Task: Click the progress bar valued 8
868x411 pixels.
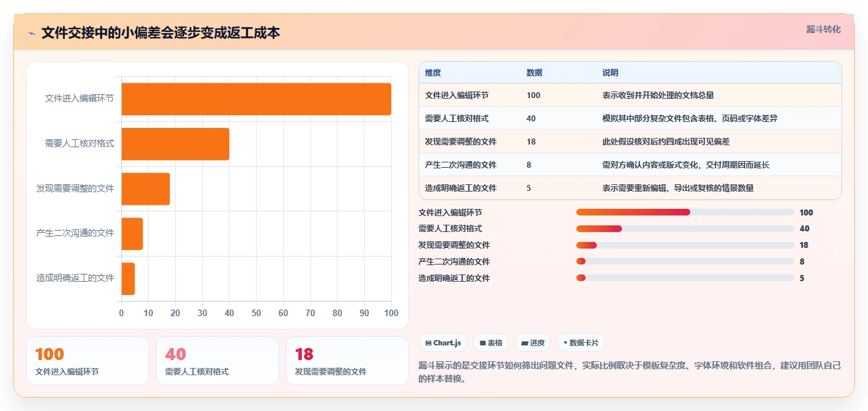Action: (685, 261)
